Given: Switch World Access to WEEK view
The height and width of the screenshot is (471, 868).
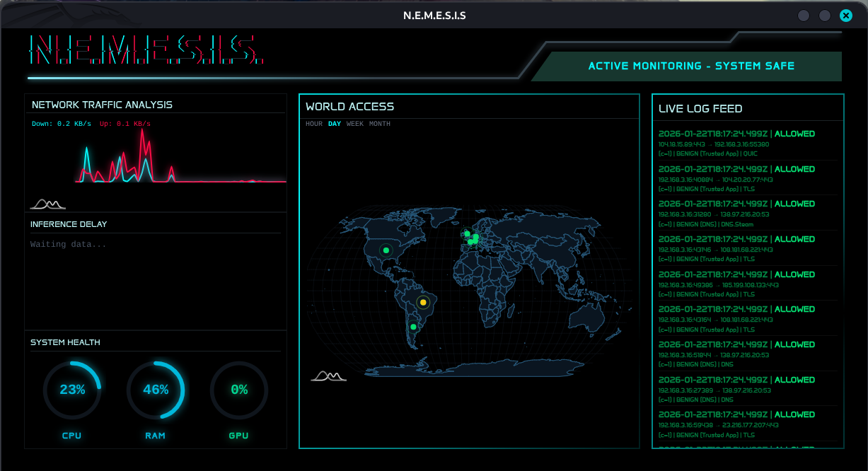Looking at the screenshot, I should tap(355, 124).
